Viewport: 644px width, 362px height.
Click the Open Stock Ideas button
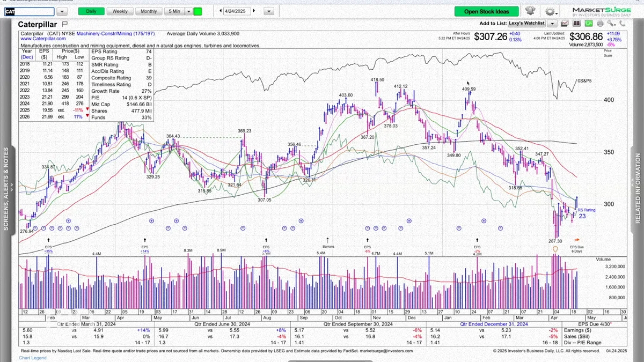click(487, 11)
